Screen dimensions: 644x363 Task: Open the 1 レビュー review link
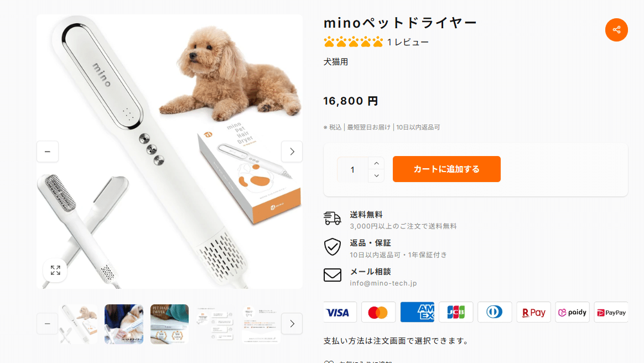[408, 42]
